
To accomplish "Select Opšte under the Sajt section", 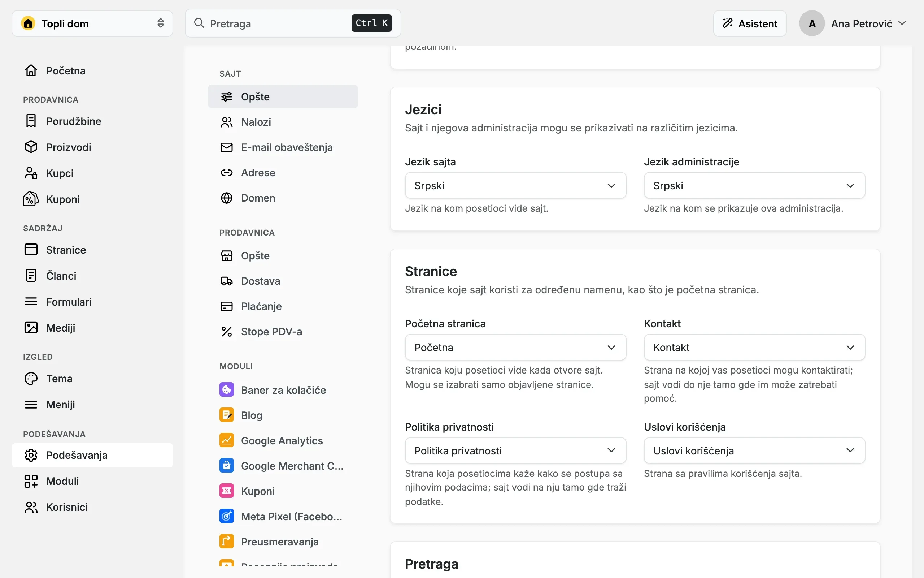I will [283, 96].
